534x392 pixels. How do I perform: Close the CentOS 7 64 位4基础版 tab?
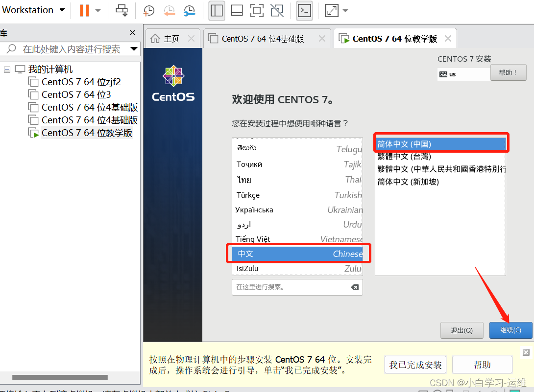(x=322, y=39)
